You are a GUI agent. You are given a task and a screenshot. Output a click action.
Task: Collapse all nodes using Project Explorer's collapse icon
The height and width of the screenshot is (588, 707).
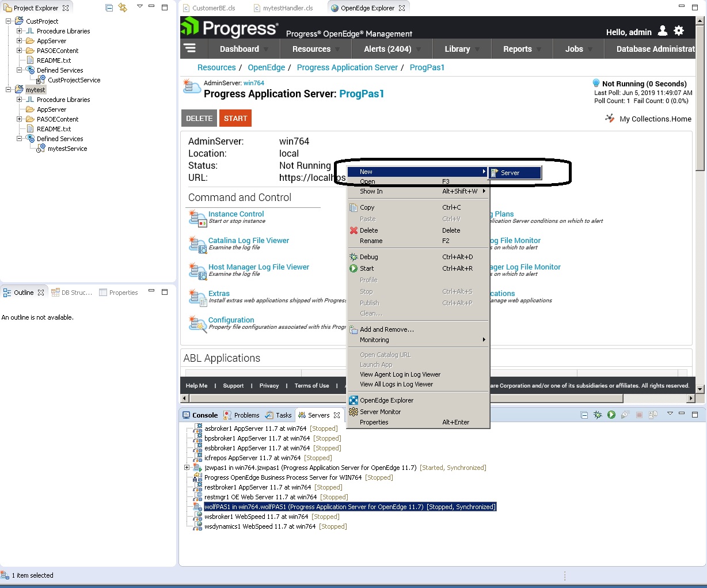click(109, 8)
